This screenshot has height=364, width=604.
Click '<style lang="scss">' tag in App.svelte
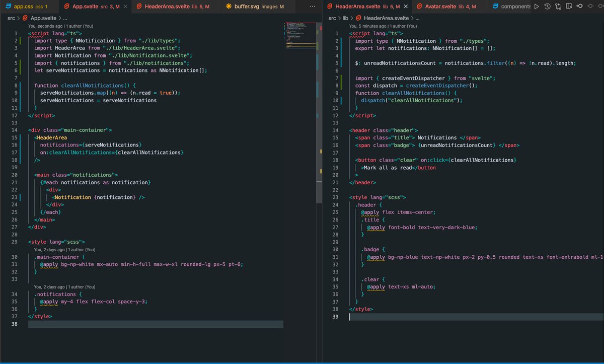[57, 242]
